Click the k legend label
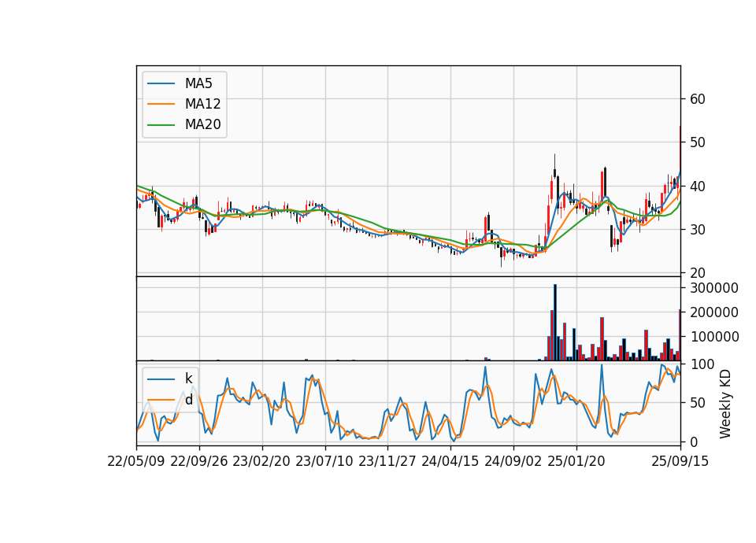 (188, 379)
